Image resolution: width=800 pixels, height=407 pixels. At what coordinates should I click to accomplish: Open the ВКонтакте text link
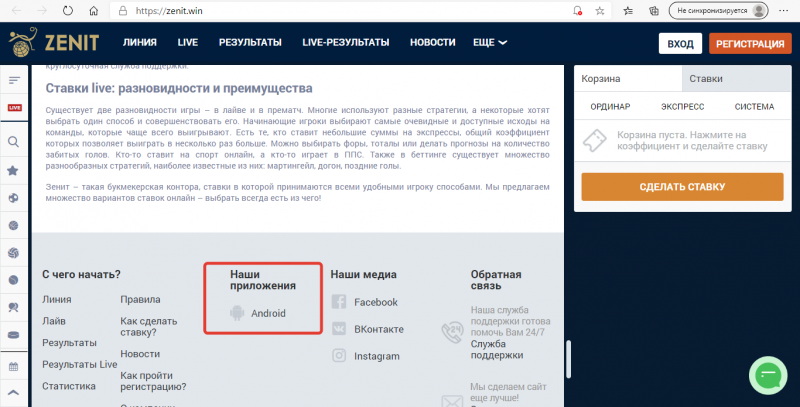tap(379, 329)
